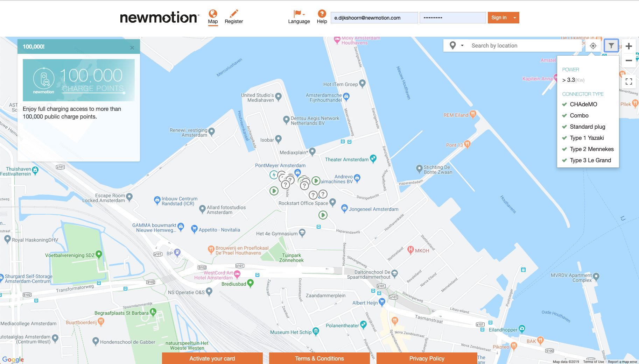639x364 pixels.
Task: Click the email input field
Action: click(x=374, y=18)
